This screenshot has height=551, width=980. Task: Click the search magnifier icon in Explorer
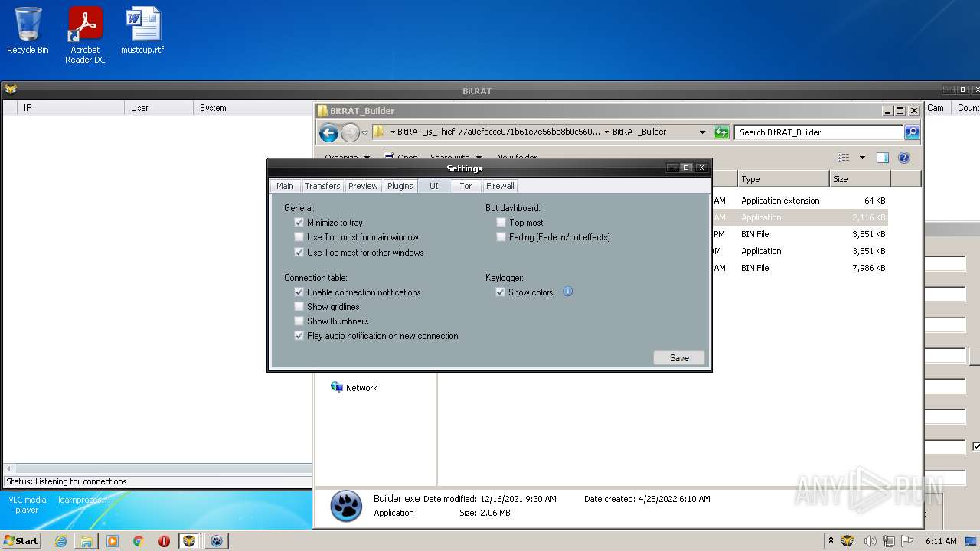(x=911, y=132)
